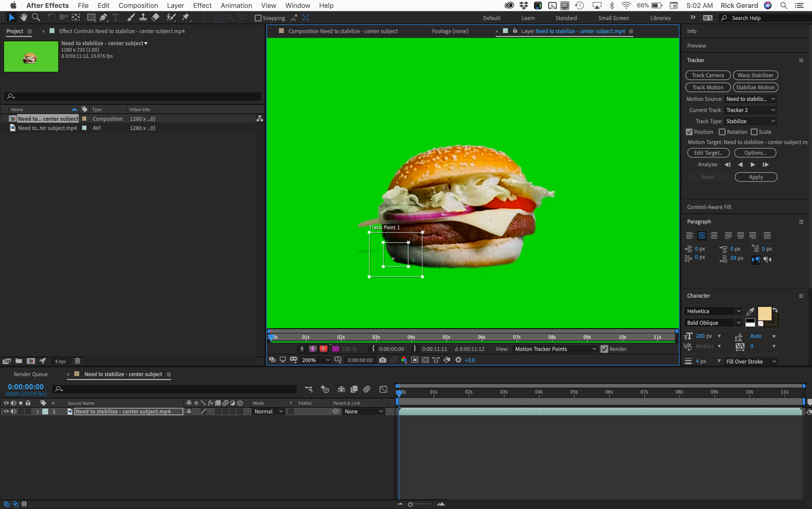Select the Zoom magnifier tool
This screenshot has width=812, height=509.
click(36, 17)
